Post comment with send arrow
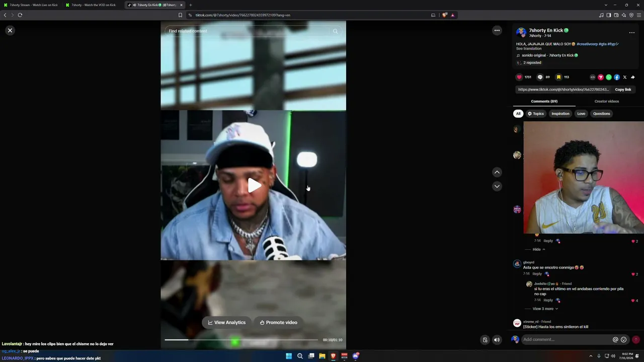Viewport: 644px width, 362px height. tap(636, 339)
